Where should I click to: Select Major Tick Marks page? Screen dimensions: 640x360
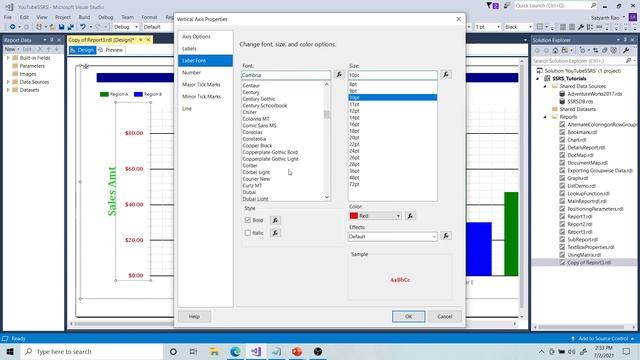pos(205,84)
